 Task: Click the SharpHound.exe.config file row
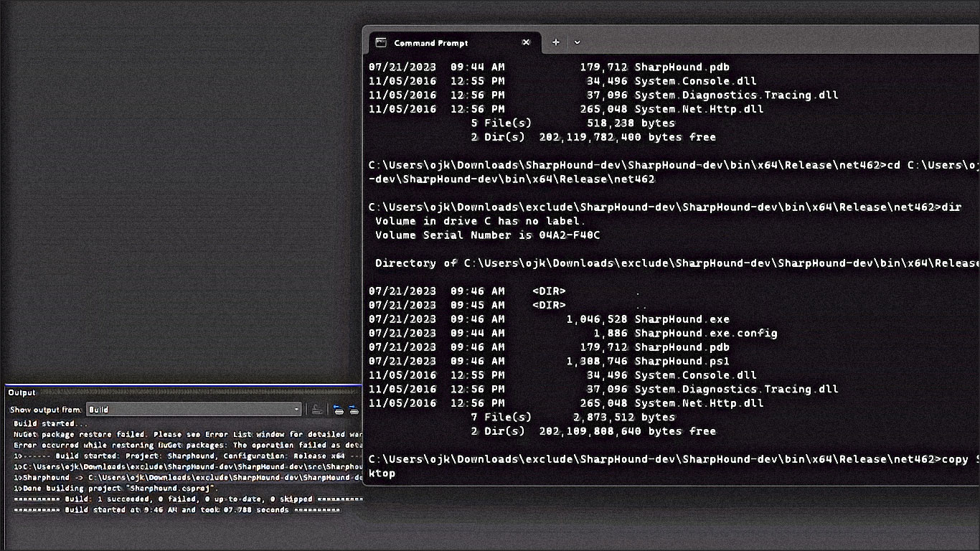pos(573,333)
